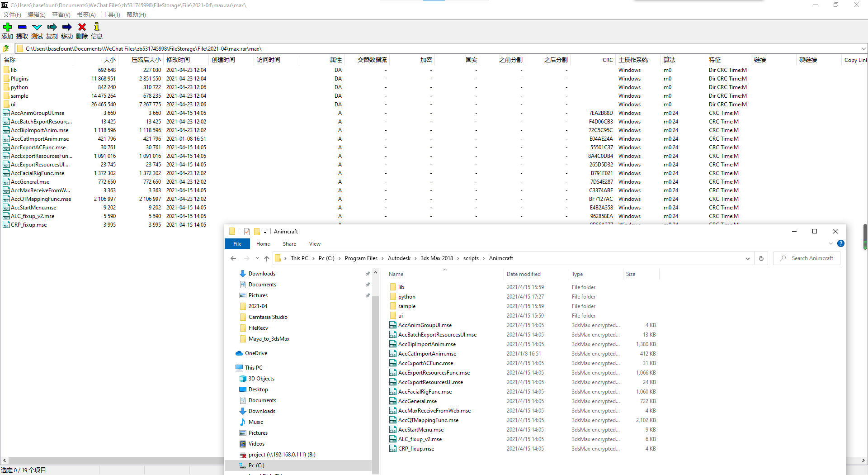Open Explorer address bar history dropdown

[747, 258]
